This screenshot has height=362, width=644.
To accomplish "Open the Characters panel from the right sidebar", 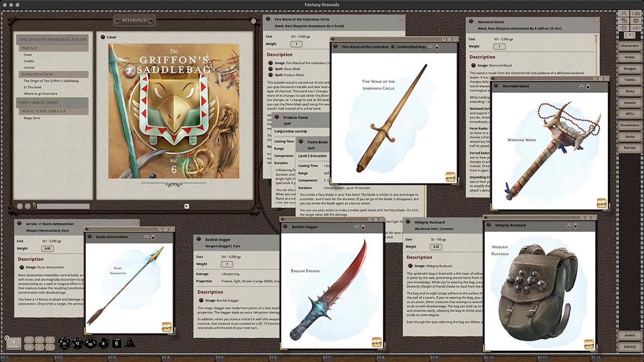I will (x=630, y=45).
